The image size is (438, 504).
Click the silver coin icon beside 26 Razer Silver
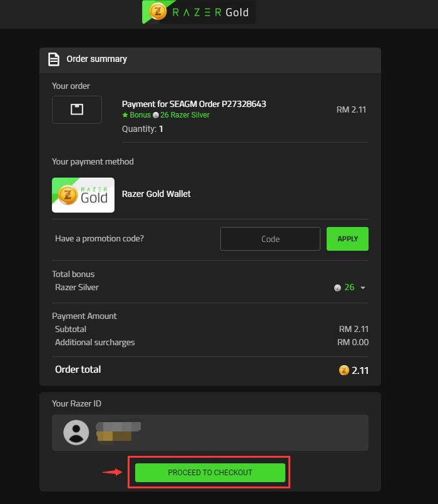156,115
